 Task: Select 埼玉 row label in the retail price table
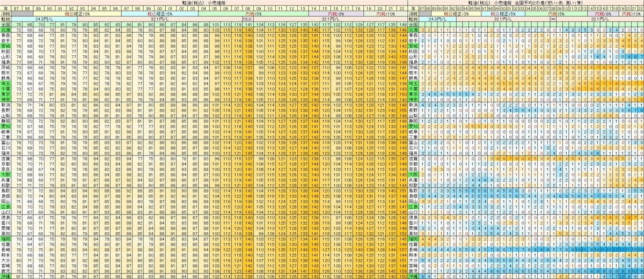point(6,83)
